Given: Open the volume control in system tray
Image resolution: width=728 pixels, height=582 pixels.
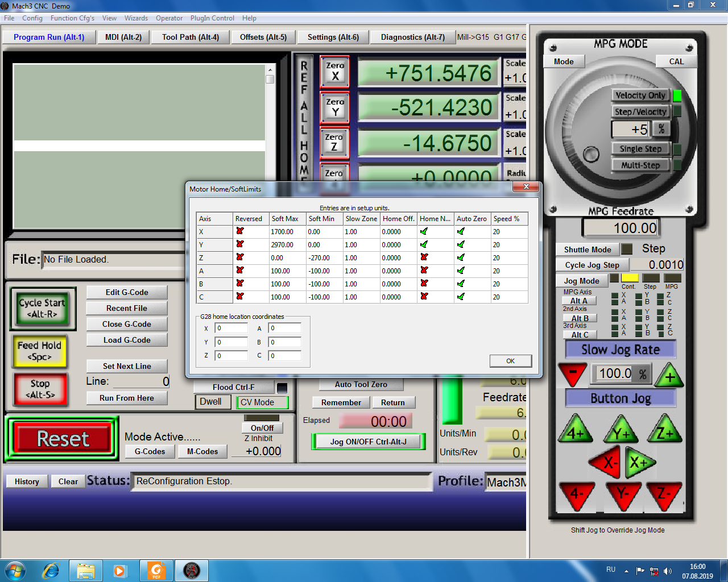Looking at the screenshot, I should (x=667, y=571).
